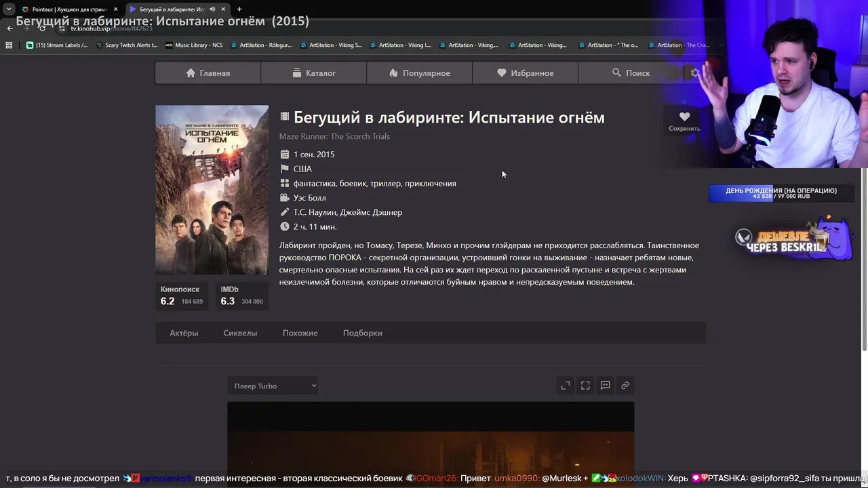
Task: Click the link chain icon above player
Action: click(x=625, y=386)
